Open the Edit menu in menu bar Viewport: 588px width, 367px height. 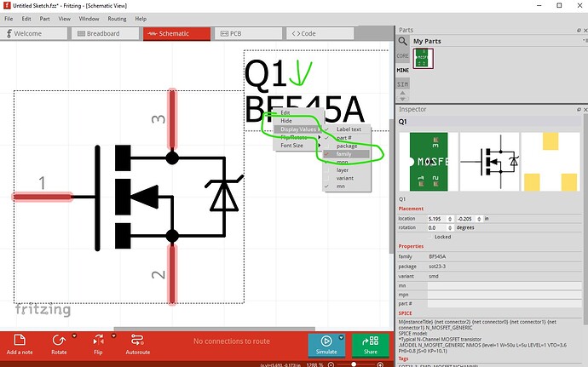click(26, 19)
